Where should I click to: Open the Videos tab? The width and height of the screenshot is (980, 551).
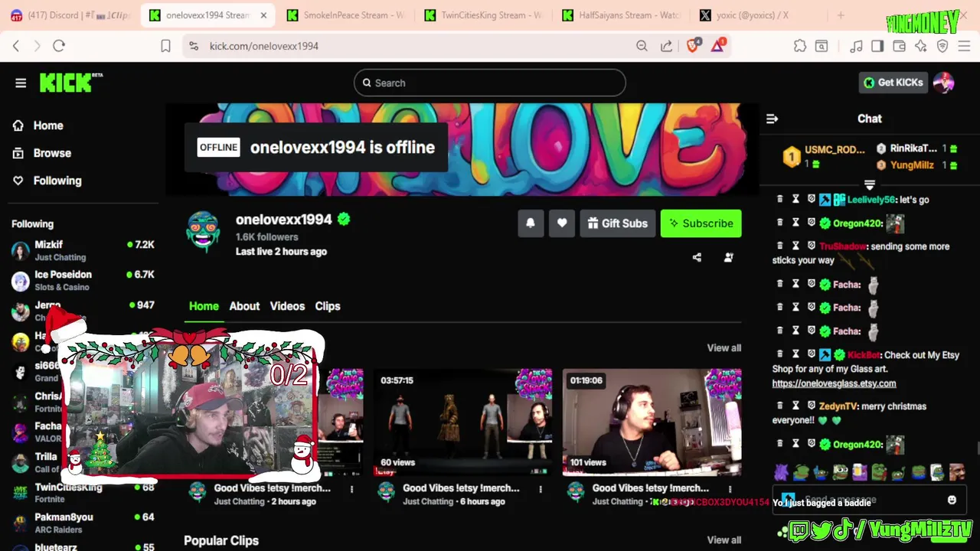tap(287, 306)
